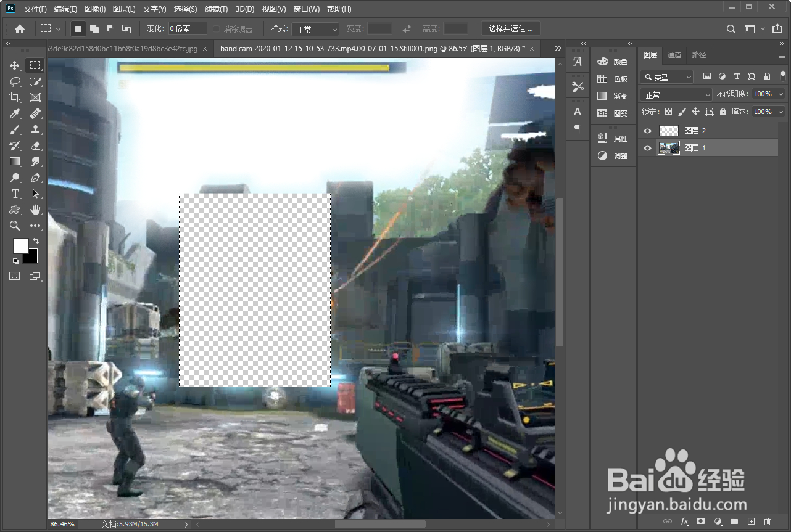791x532 pixels.
Task: Toggle lock position in Layers panel
Action: click(695, 112)
